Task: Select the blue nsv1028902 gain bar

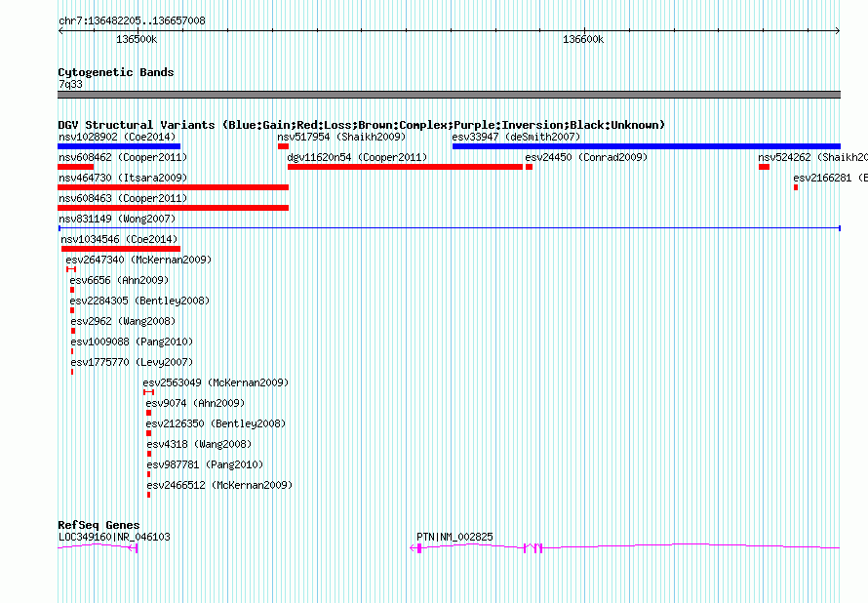Action: (x=119, y=146)
